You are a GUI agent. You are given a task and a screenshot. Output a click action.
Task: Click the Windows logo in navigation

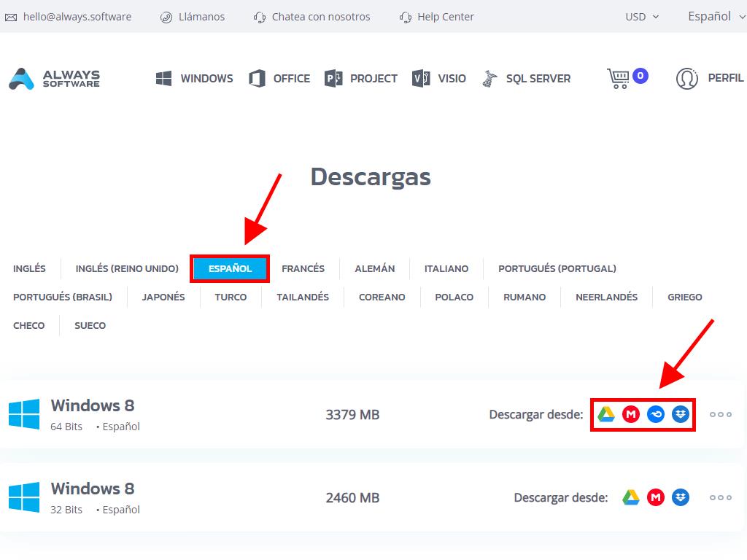click(164, 79)
